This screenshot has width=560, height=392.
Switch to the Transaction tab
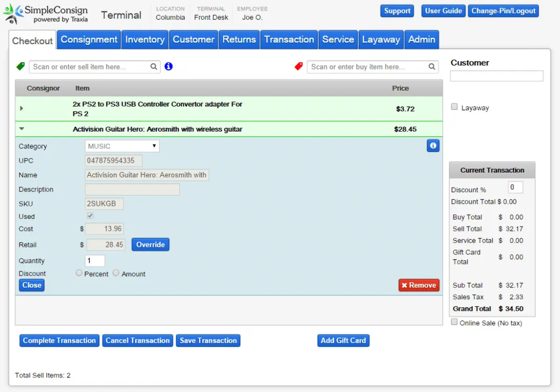(289, 40)
